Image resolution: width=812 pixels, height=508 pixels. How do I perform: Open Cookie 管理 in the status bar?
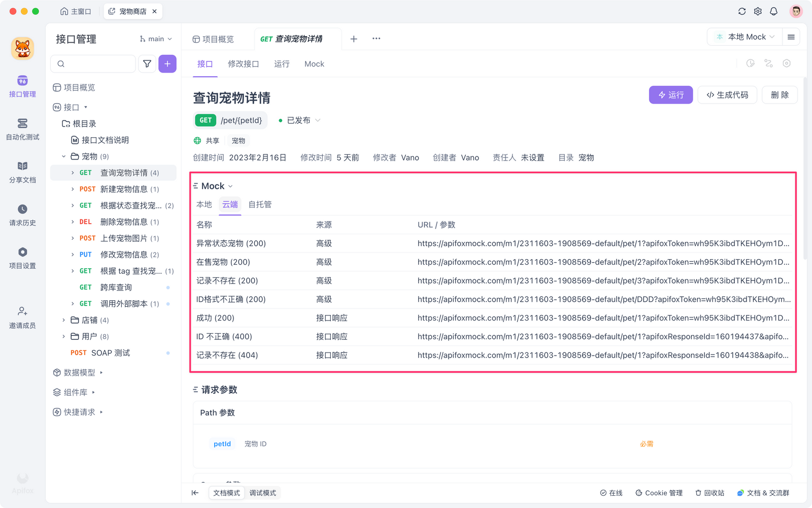click(x=659, y=493)
